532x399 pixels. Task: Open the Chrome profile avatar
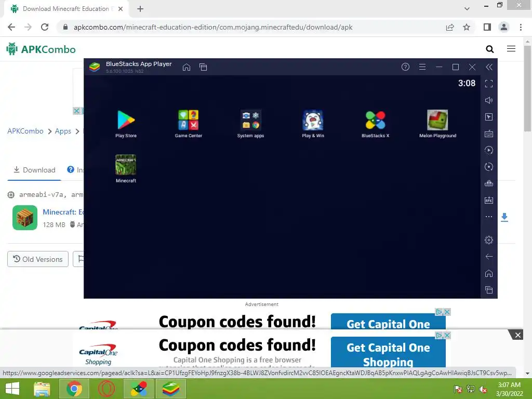504,27
